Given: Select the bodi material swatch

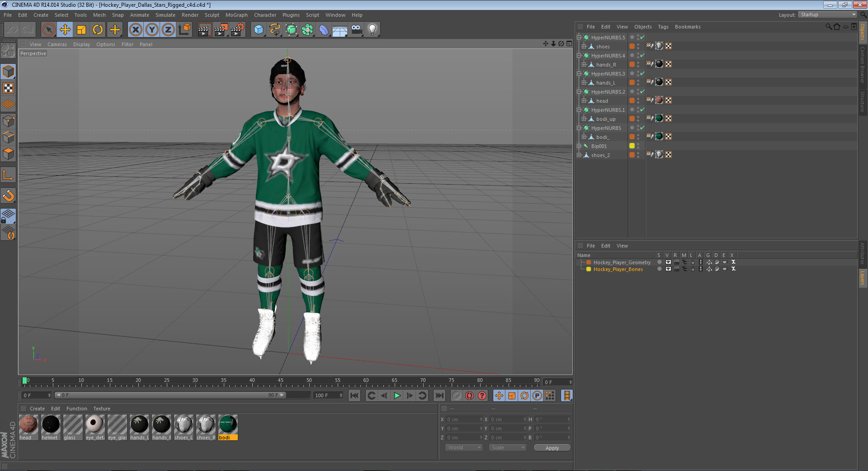Looking at the screenshot, I should click(x=228, y=427).
